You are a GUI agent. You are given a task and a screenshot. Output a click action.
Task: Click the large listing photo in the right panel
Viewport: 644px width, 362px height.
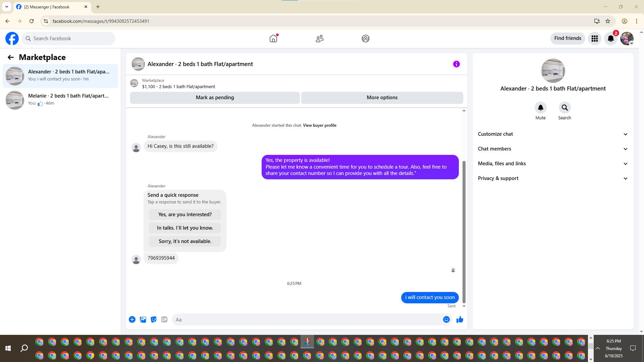pyautogui.click(x=553, y=71)
